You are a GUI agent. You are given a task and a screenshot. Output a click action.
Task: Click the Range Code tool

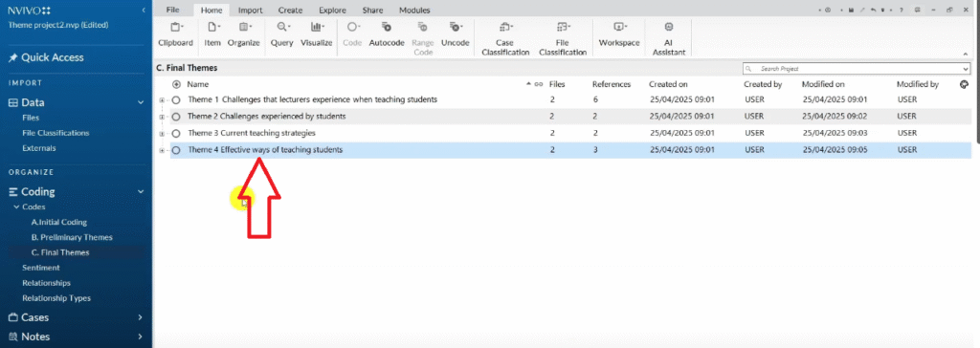[x=423, y=39]
